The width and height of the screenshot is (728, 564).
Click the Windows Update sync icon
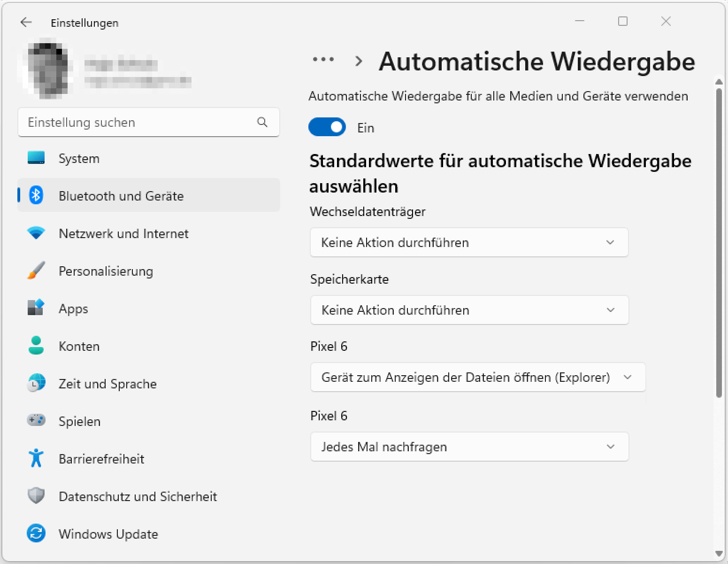coord(36,533)
